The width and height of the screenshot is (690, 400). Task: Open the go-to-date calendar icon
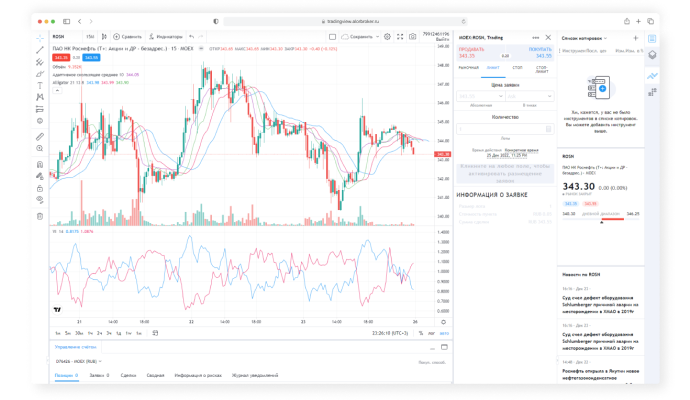[155, 333]
